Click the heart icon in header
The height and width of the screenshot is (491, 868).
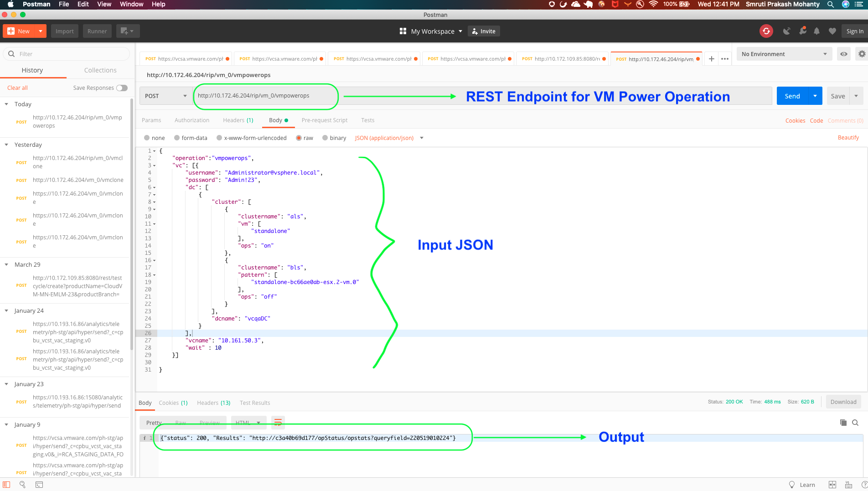[832, 31]
